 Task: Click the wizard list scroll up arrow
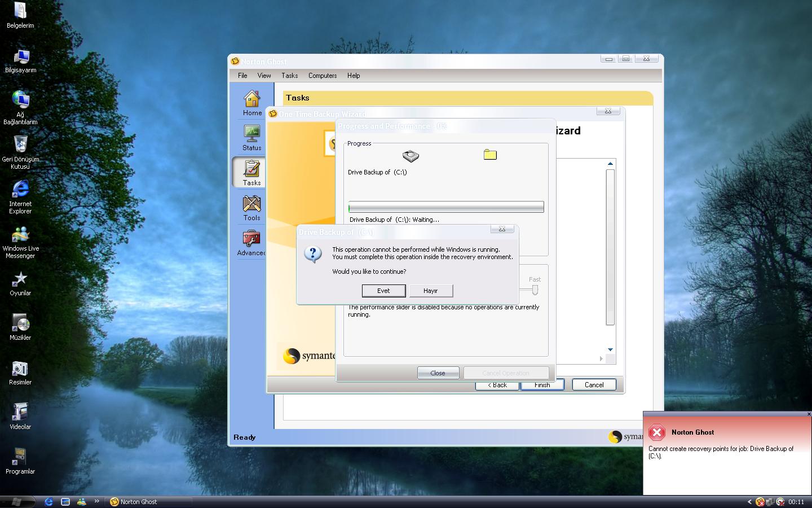610,164
